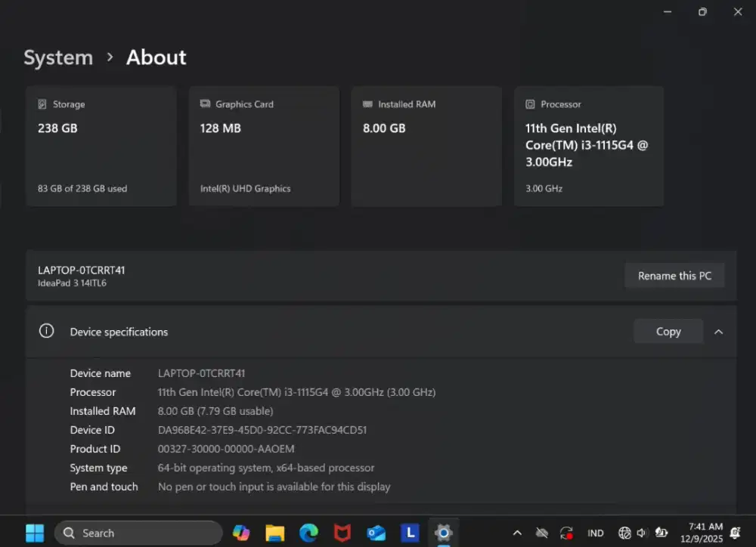Collapse the Device specifications section
Image resolution: width=756 pixels, height=547 pixels.
tap(719, 331)
